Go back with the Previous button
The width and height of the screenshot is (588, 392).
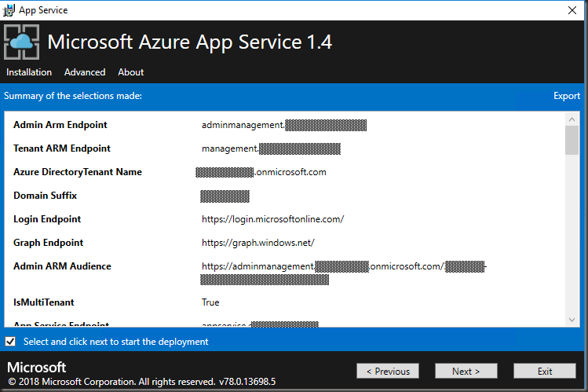click(387, 371)
